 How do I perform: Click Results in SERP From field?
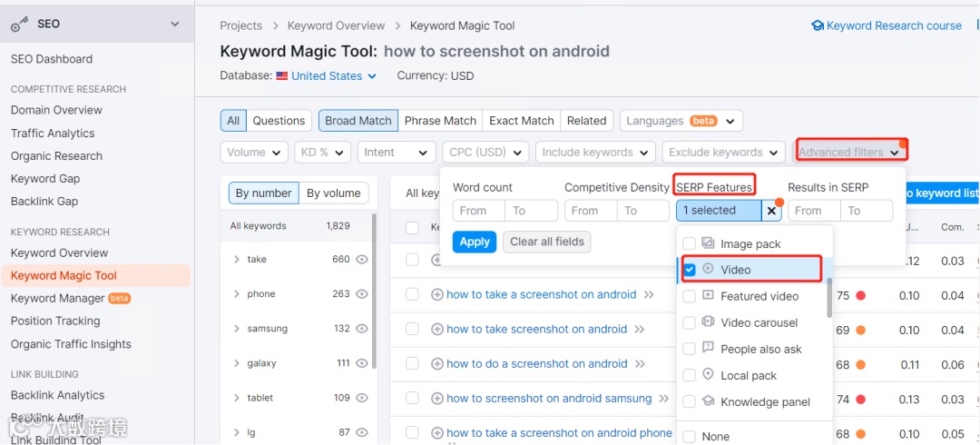[x=814, y=211]
